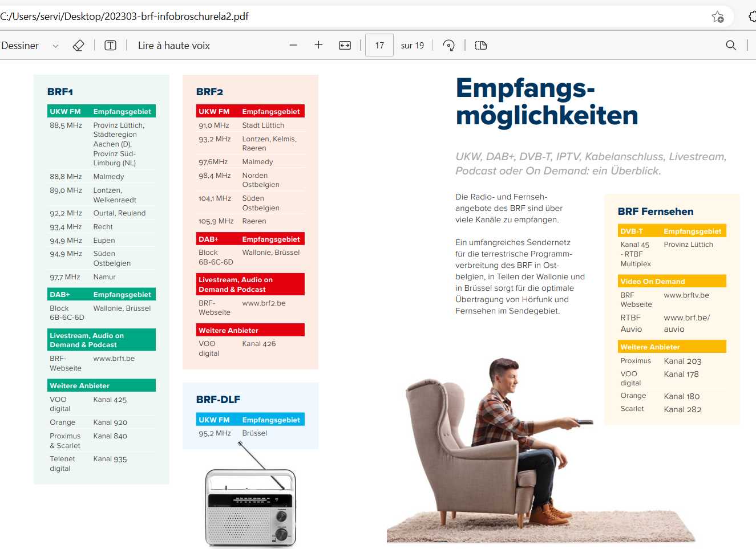Select the eraser tool icon
This screenshot has height=549, width=756.
[x=79, y=46]
